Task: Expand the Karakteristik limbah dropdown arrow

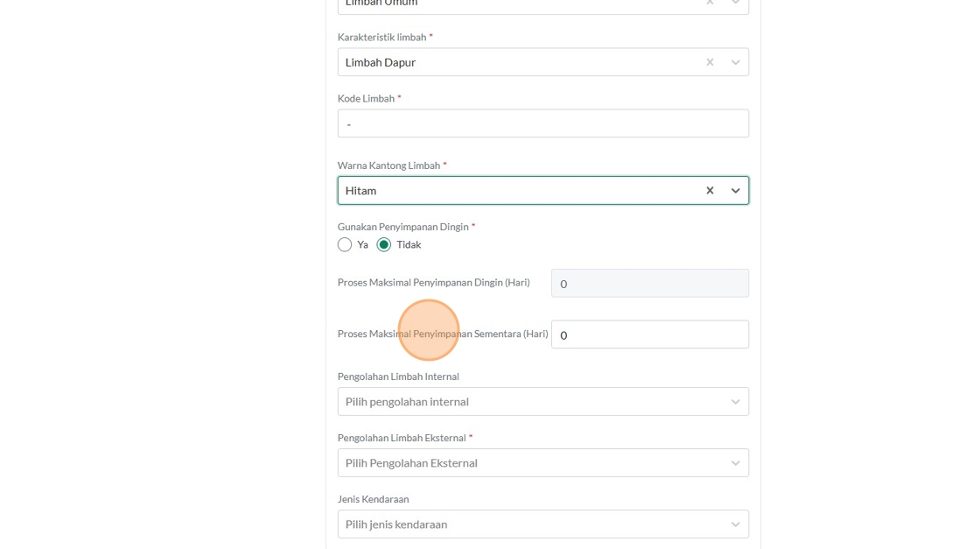Action: coord(735,62)
